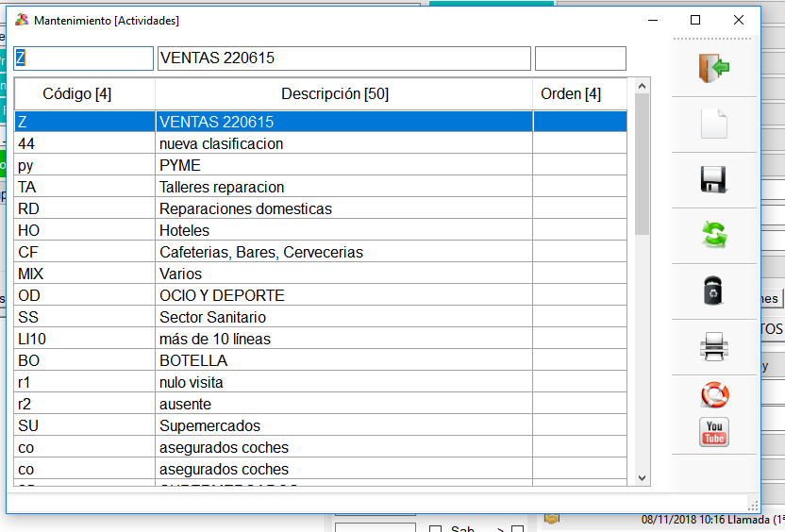
Task: Sort by Código [4] column header
Action: [85, 94]
